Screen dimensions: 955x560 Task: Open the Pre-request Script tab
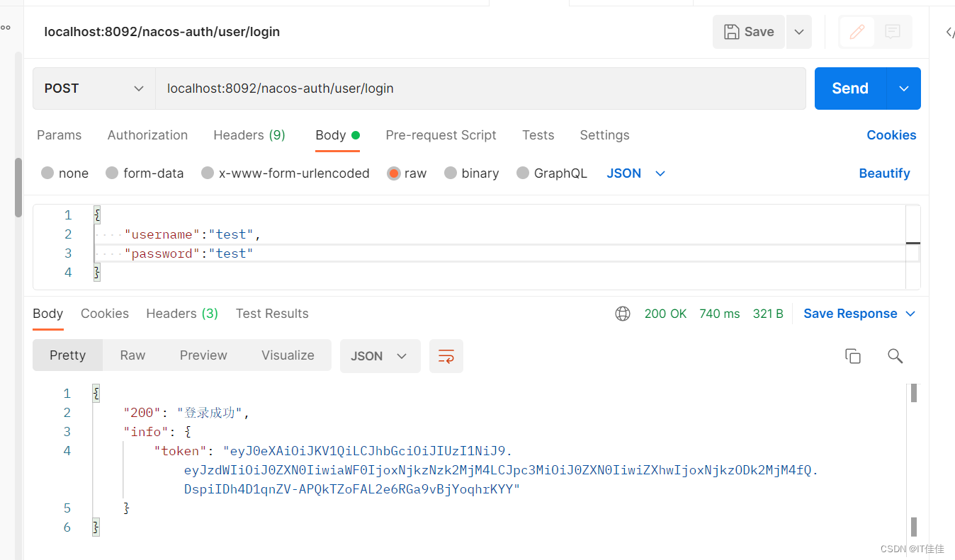click(x=441, y=135)
